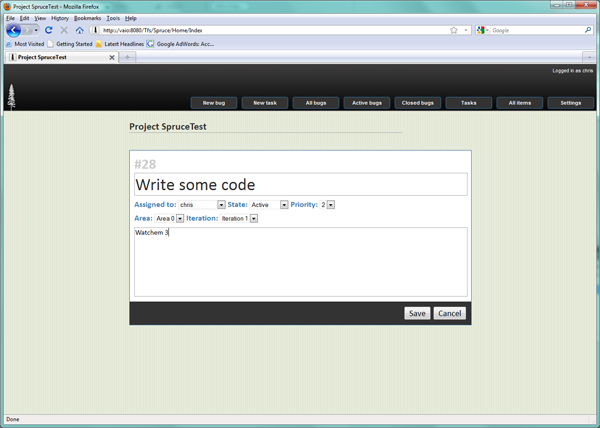Stop loading with the X icon

tap(64, 30)
